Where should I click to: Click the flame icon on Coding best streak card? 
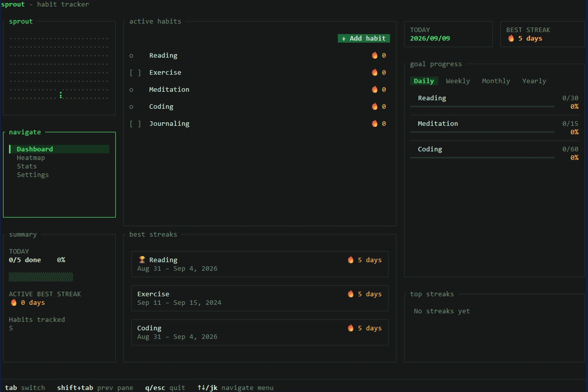pos(351,328)
